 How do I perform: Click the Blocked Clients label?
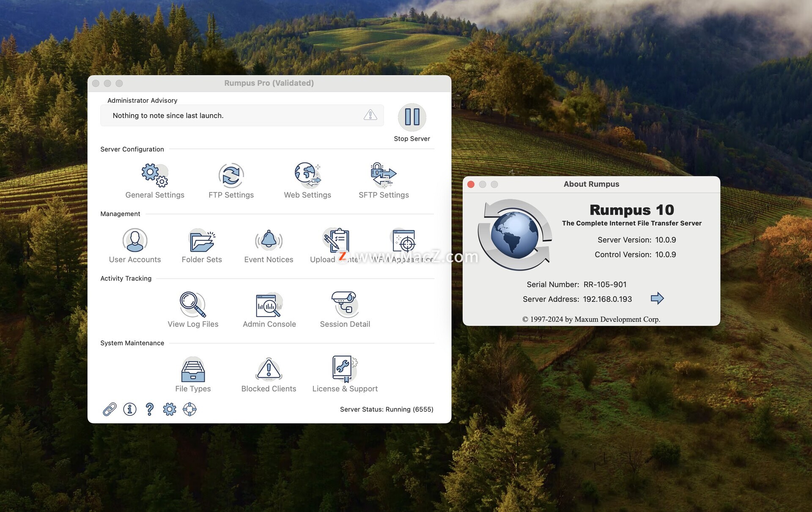point(269,389)
